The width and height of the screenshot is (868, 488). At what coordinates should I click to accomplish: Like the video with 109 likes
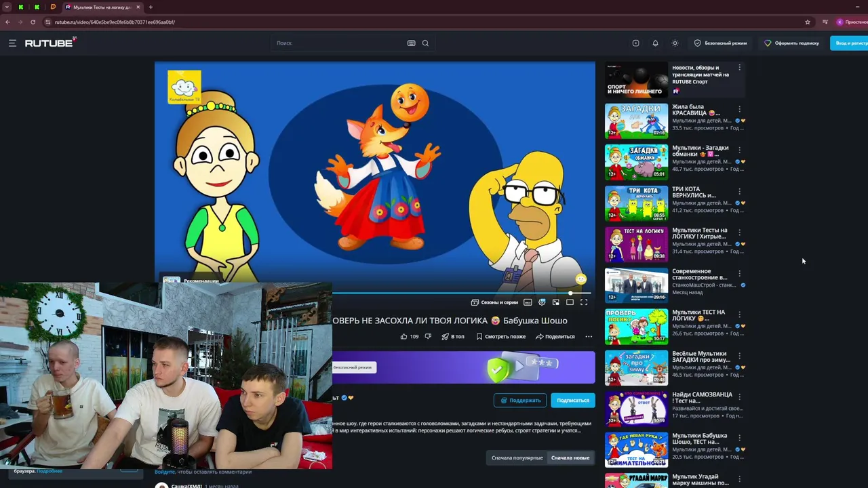[409, 336]
